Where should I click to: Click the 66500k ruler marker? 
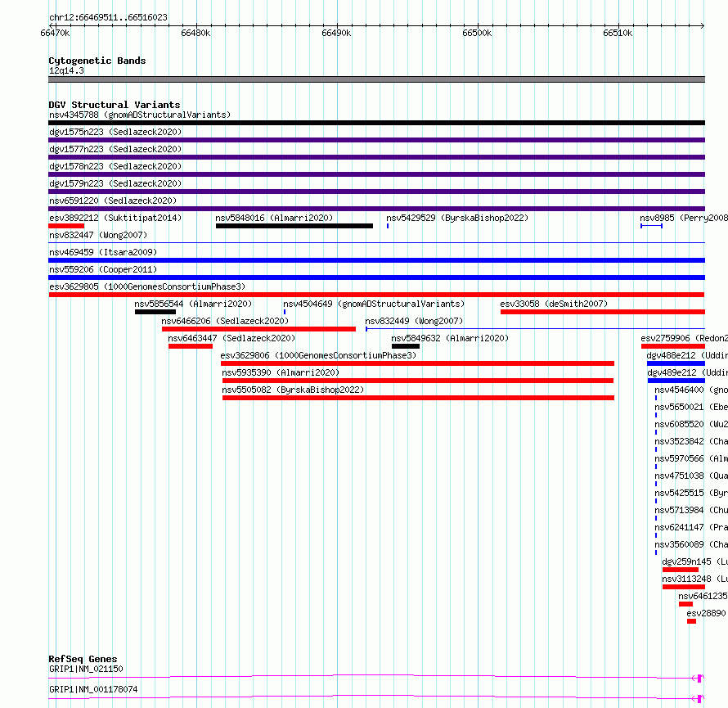[477, 33]
